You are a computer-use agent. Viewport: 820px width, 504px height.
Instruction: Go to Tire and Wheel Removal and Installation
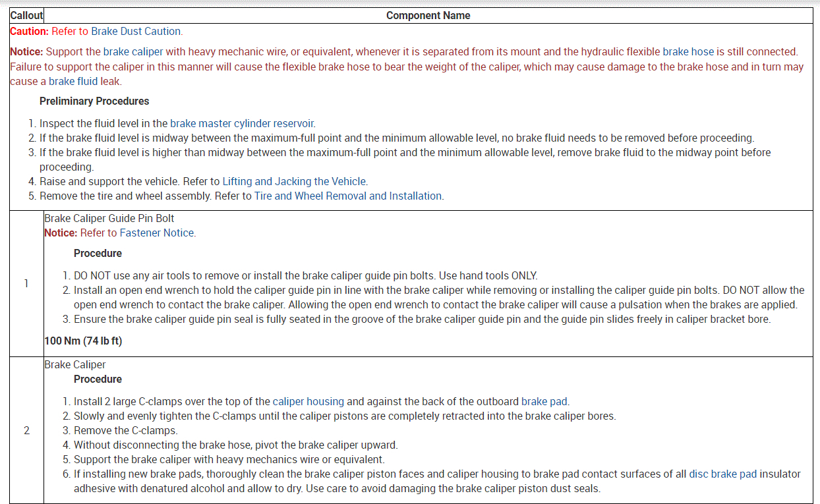click(x=347, y=196)
